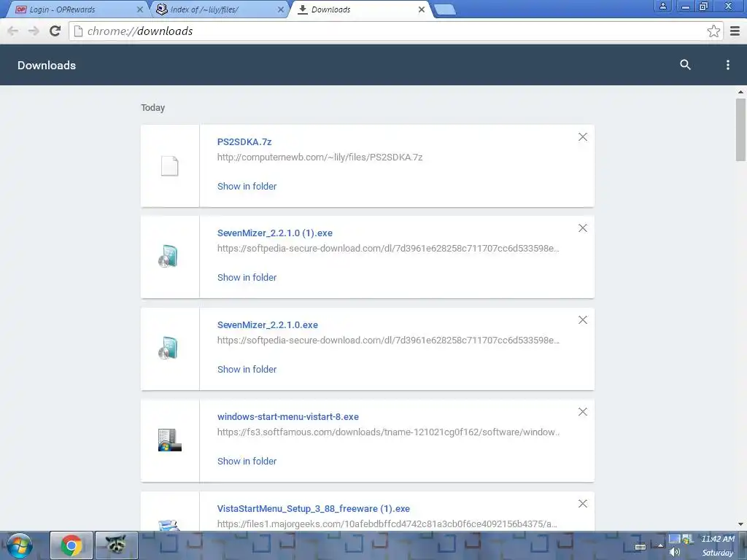Go back one page
The height and width of the screenshot is (560, 747).
click(x=13, y=31)
